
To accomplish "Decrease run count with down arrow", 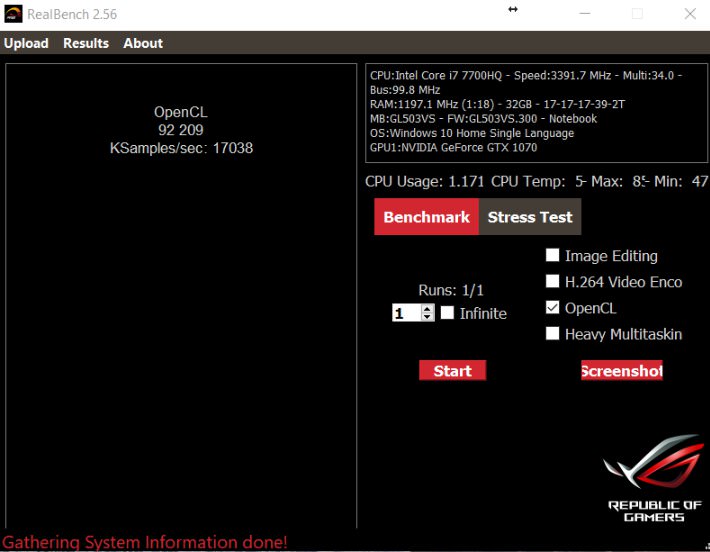I will point(427,317).
